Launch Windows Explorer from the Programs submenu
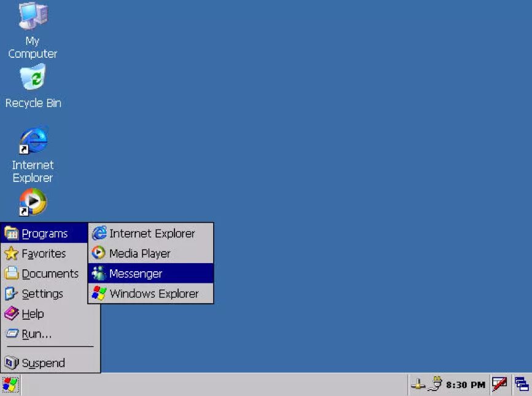Image resolution: width=532 pixels, height=396 pixels. point(154,294)
